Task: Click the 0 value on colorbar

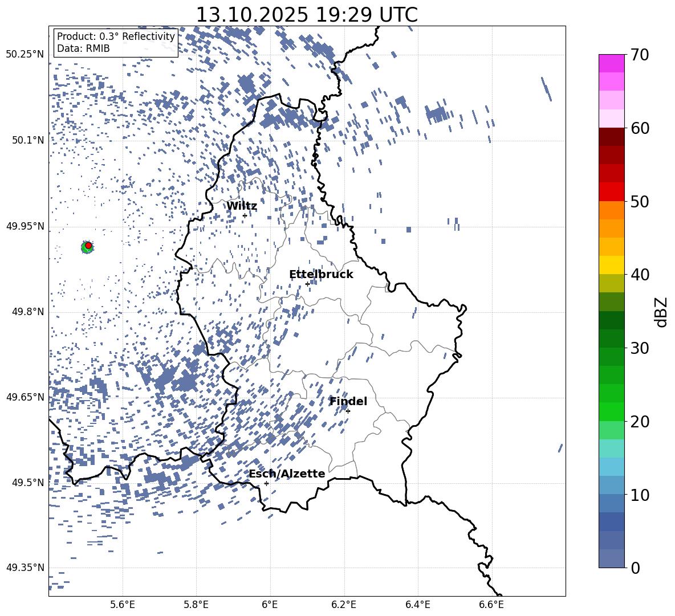Action: (635, 568)
